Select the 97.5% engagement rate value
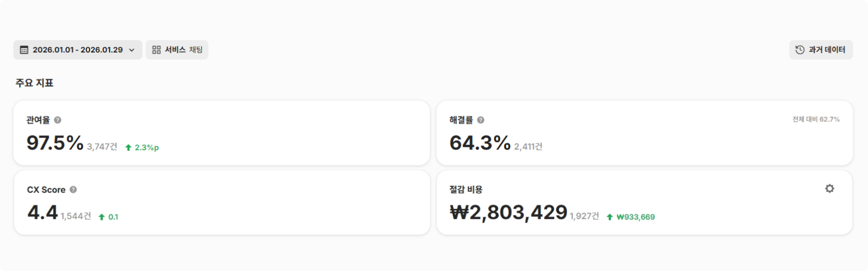868x271 pixels. coord(55,143)
